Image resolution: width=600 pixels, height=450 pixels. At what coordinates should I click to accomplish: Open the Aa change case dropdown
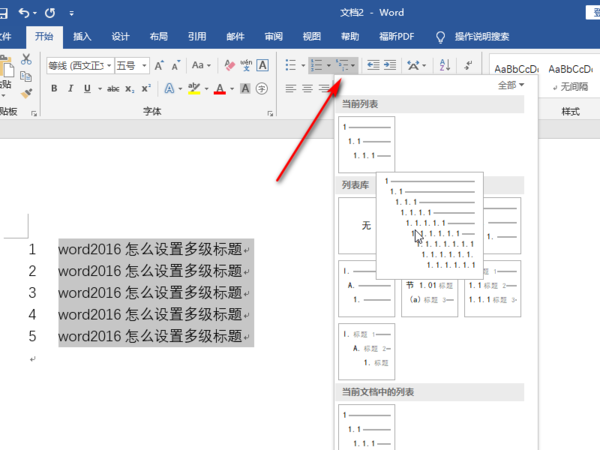point(201,65)
